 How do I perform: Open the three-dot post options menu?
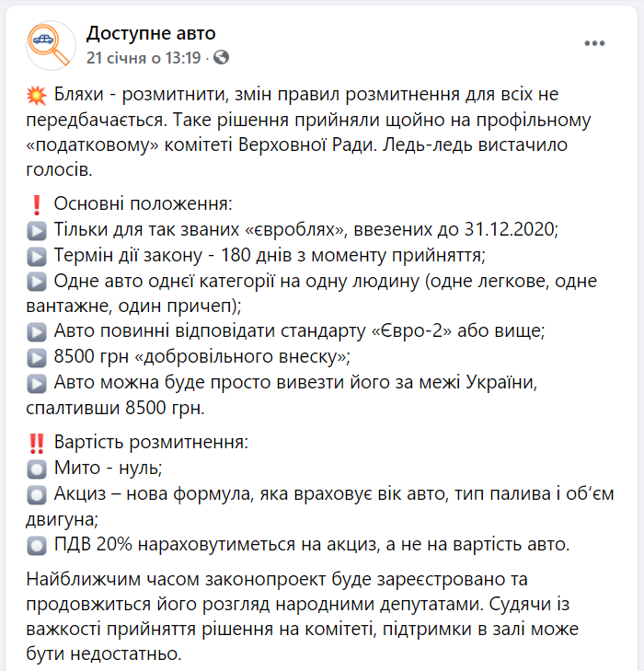pos(594,43)
